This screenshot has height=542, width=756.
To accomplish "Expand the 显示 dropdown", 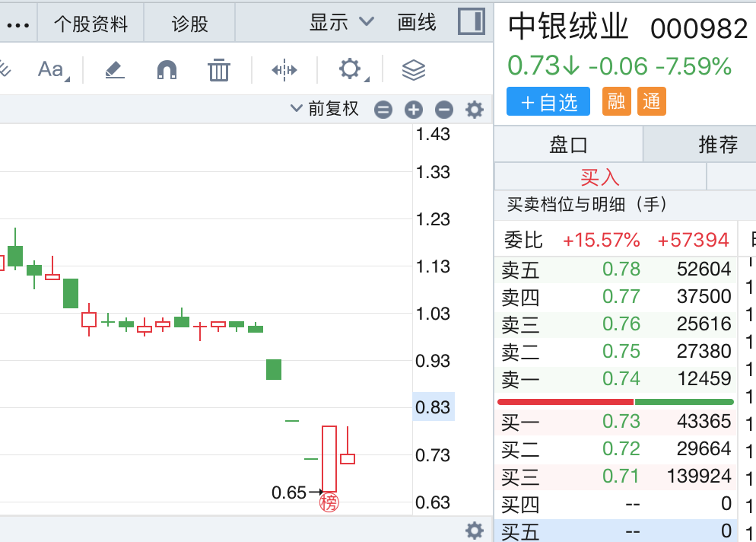I will pyautogui.click(x=341, y=23).
